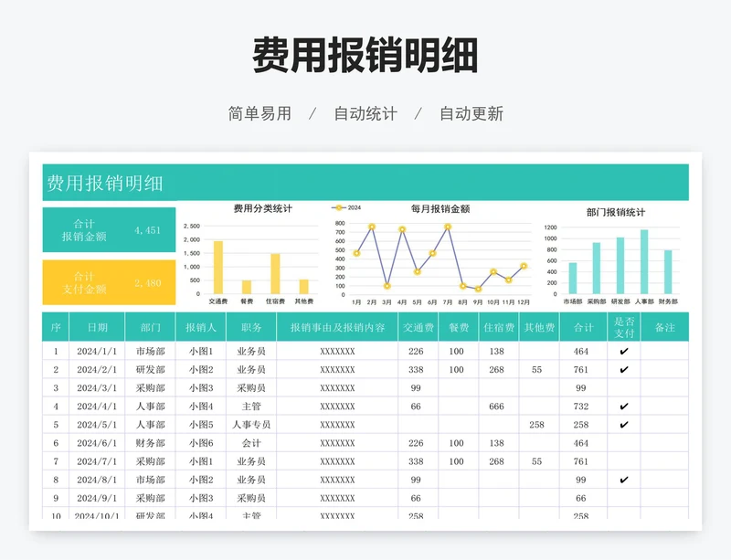Toggle paid checkmark for row 5 小图5
The image size is (731, 560).
(624, 425)
